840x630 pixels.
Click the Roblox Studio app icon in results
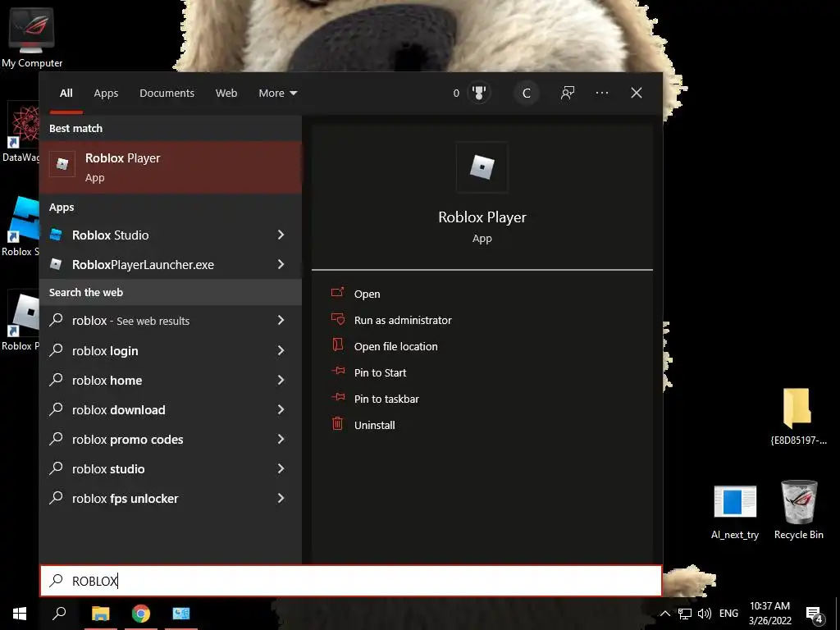(56, 235)
